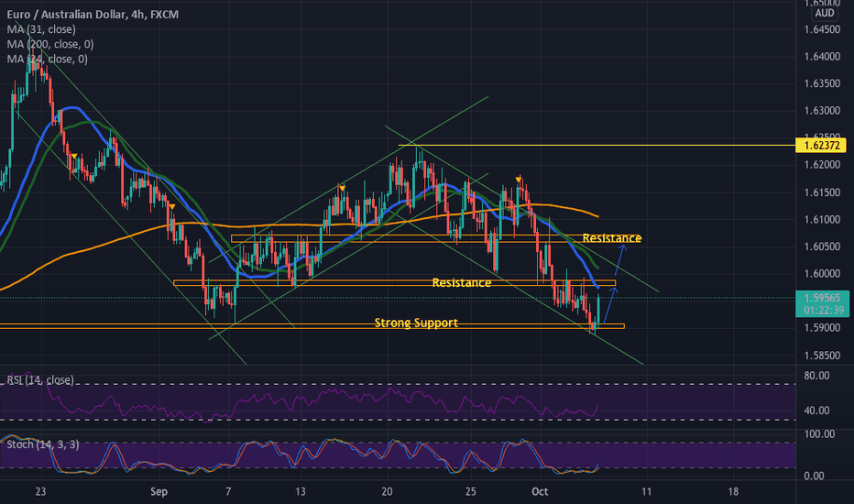Click the 1.64000 price scale label
The width and height of the screenshot is (854, 504).
click(822, 57)
